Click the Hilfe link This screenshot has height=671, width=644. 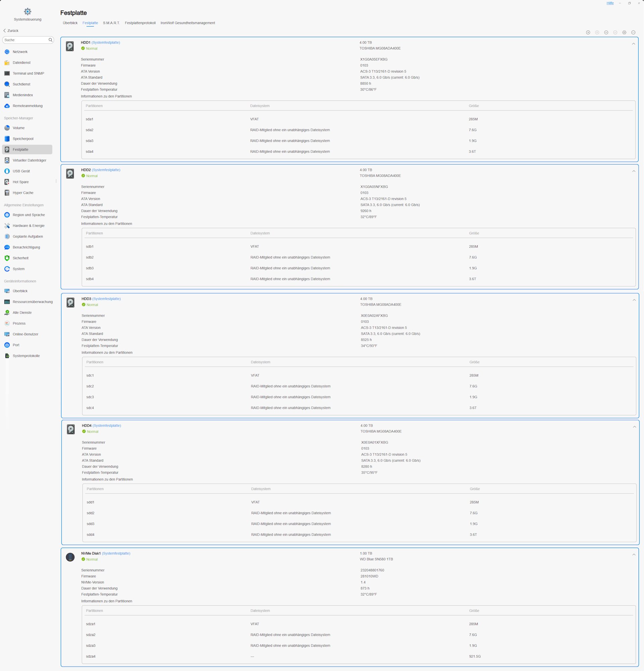610,3
